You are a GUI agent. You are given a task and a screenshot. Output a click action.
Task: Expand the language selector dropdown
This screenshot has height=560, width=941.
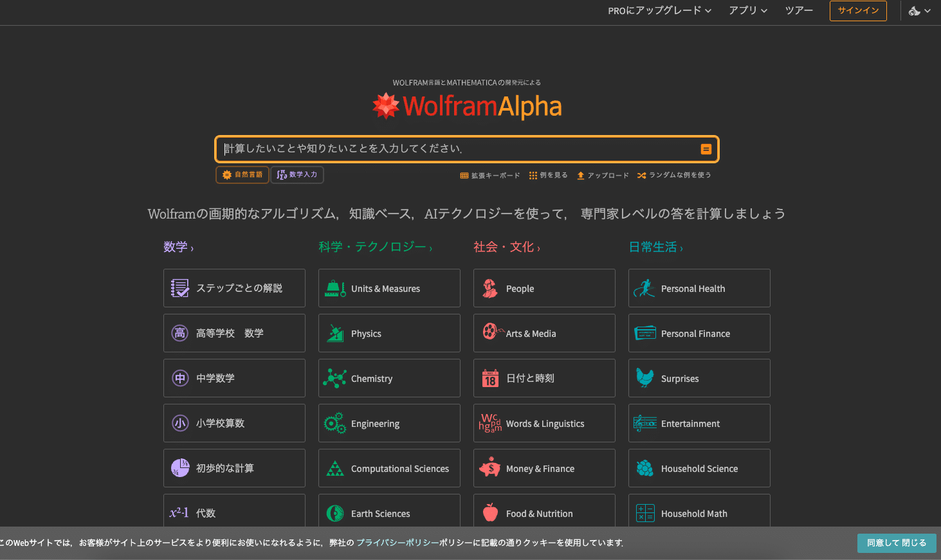[919, 11]
